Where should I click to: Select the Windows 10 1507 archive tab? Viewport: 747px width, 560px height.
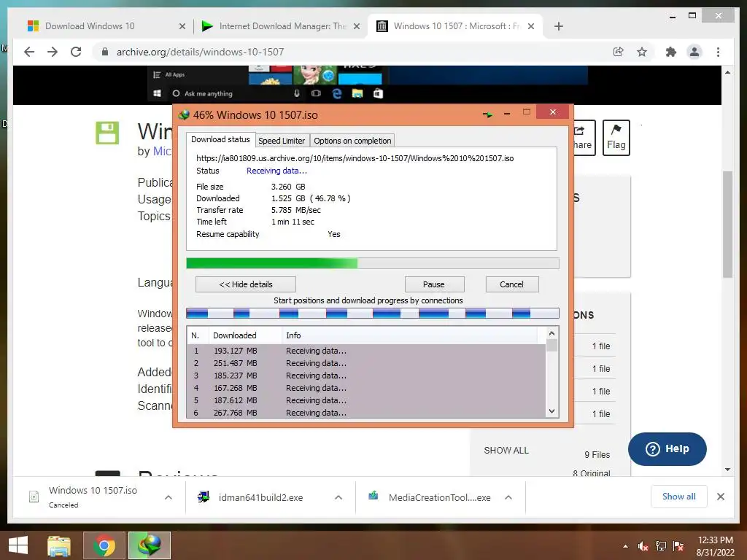point(456,26)
